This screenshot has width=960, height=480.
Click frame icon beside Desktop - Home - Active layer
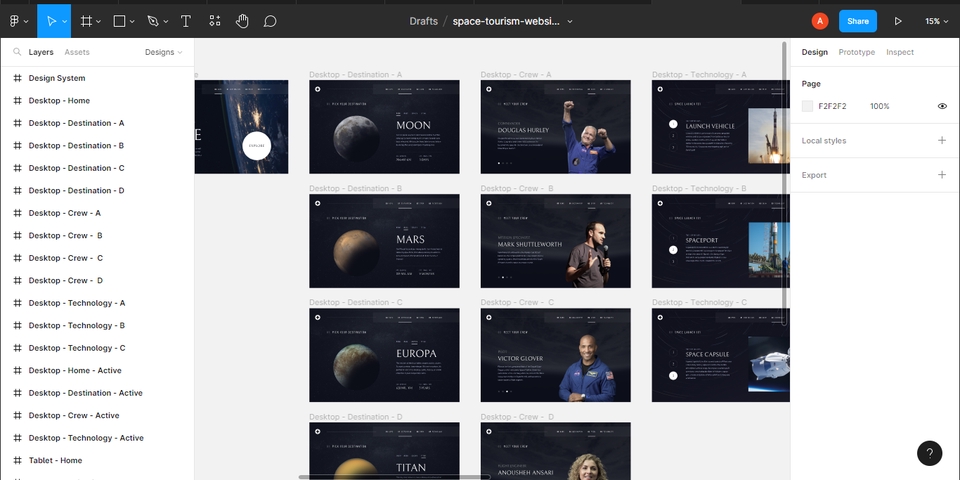[17, 370]
